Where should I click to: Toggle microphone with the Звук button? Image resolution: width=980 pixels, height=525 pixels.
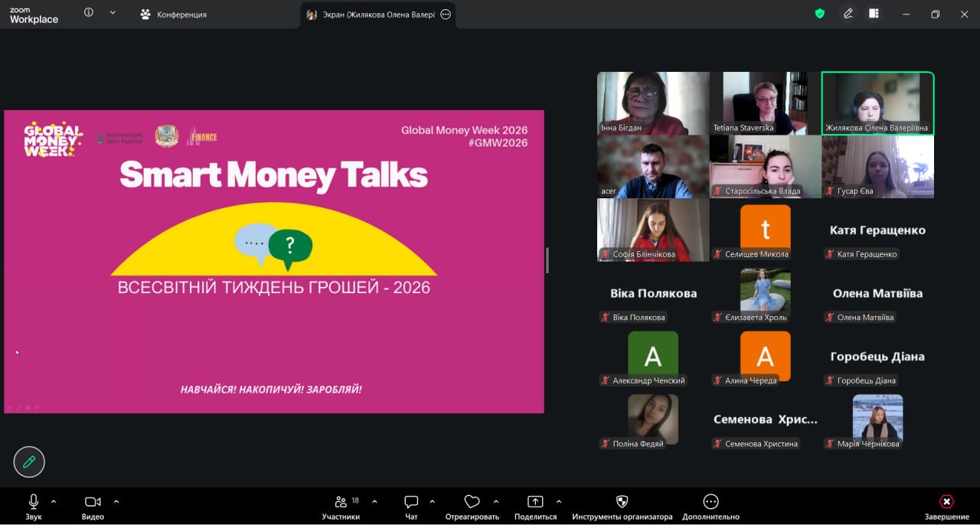point(34,507)
